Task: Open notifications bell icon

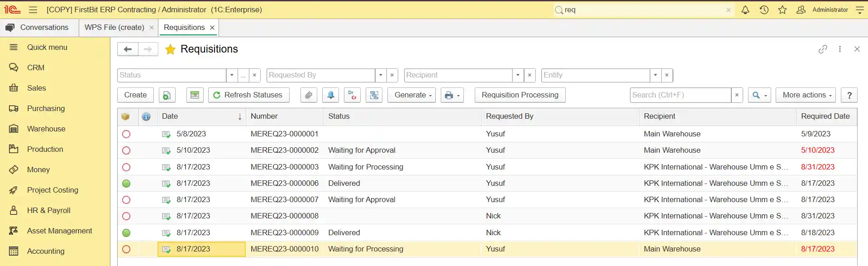Action: [745, 10]
